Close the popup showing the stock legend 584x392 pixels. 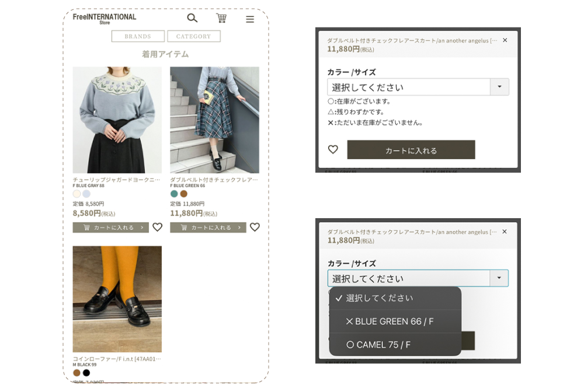[505, 40]
